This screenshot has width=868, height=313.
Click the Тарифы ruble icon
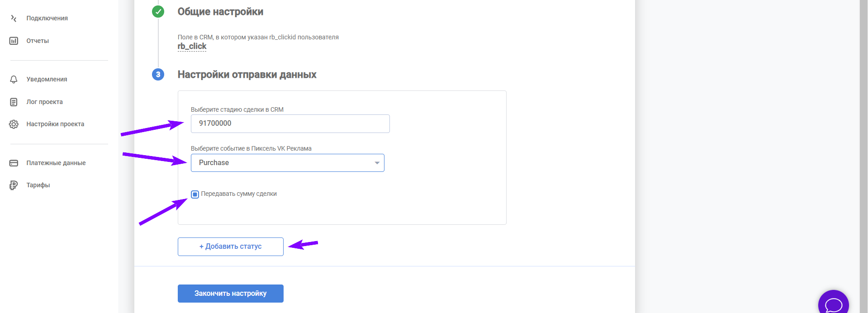point(14,185)
